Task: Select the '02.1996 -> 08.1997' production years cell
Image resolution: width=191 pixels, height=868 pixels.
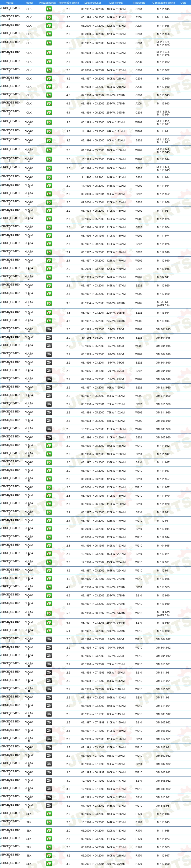Action: [93, 613]
